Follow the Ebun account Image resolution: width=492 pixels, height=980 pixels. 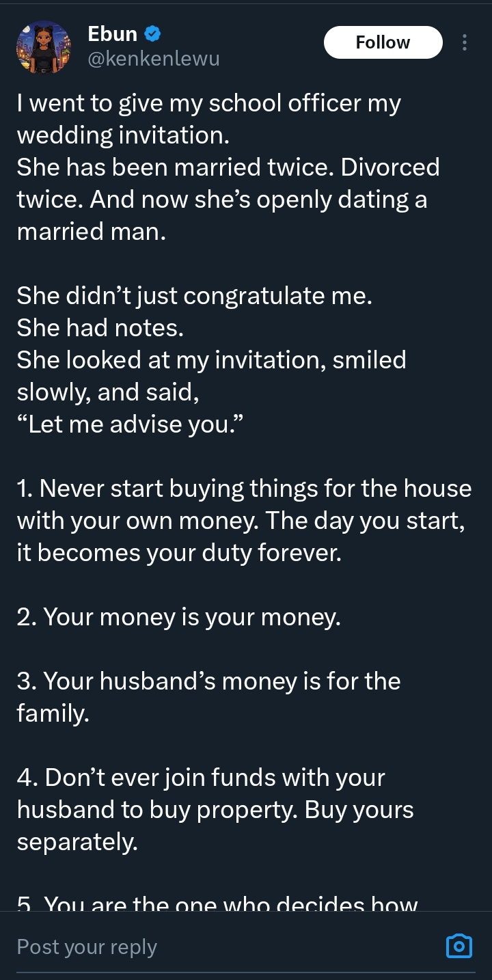pos(383,42)
